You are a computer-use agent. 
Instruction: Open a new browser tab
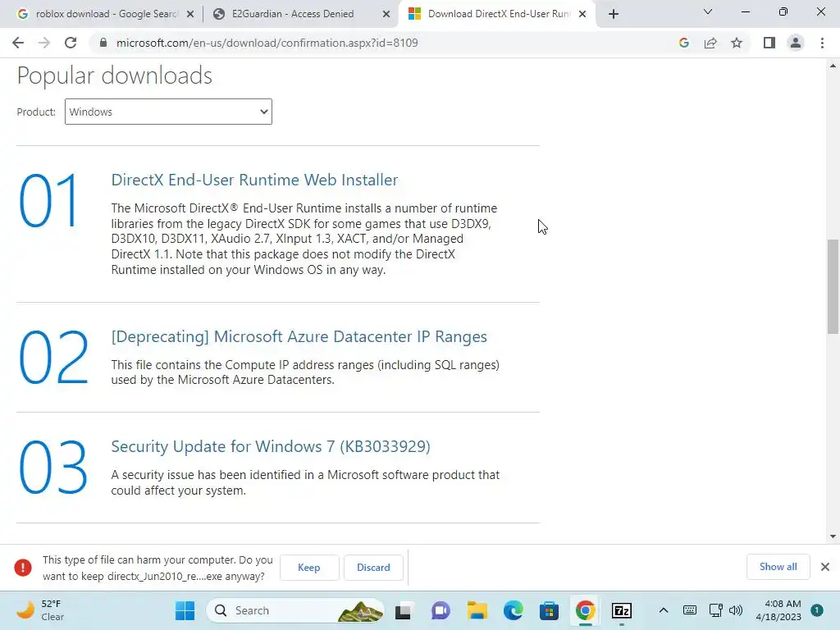click(x=614, y=14)
